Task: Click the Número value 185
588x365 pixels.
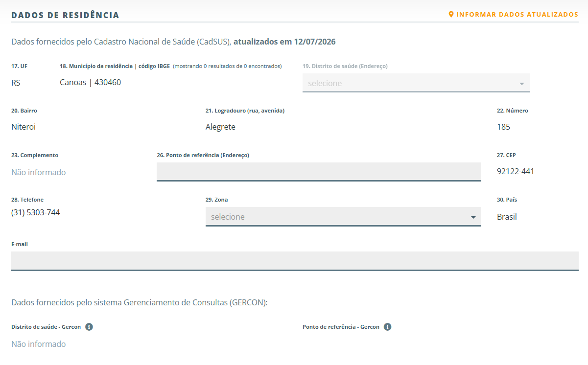Action: coord(503,127)
